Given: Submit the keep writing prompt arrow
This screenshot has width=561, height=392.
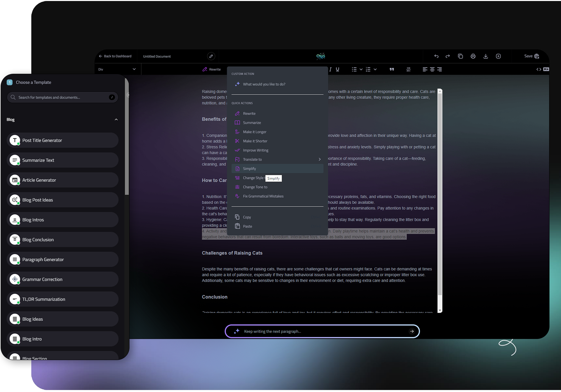Looking at the screenshot, I should [412, 331].
